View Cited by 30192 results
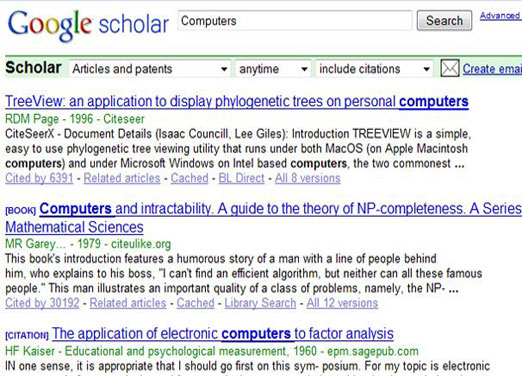The image size is (522, 378). click(42, 303)
